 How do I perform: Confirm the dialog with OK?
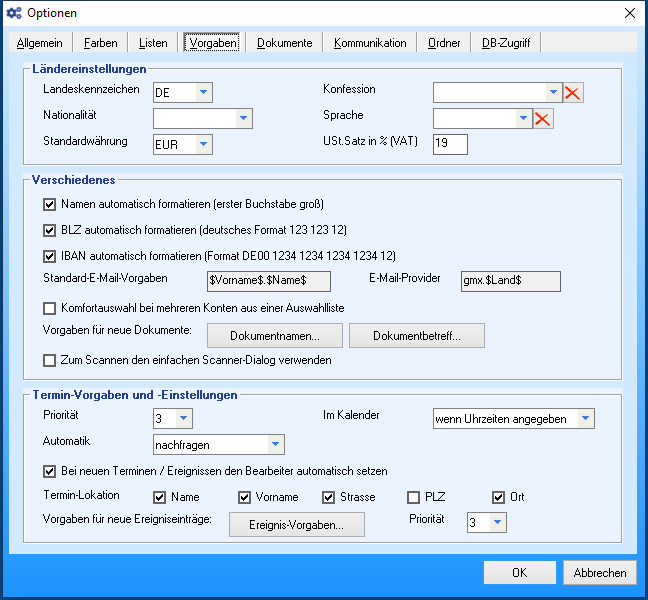click(x=519, y=573)
